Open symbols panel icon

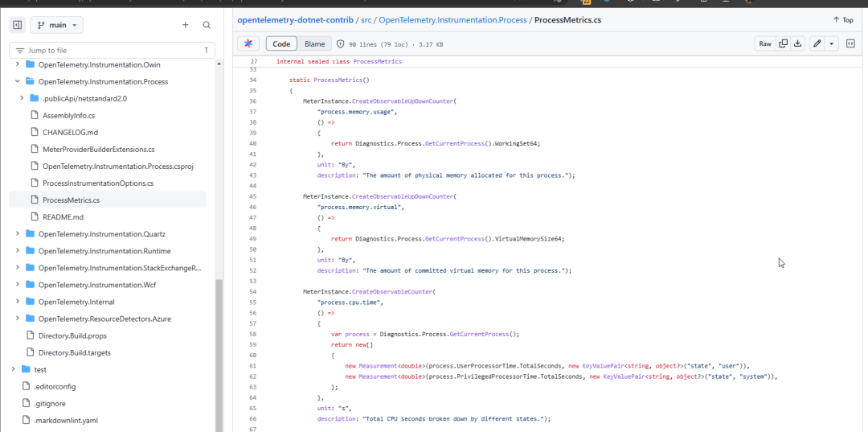[851, 43]
